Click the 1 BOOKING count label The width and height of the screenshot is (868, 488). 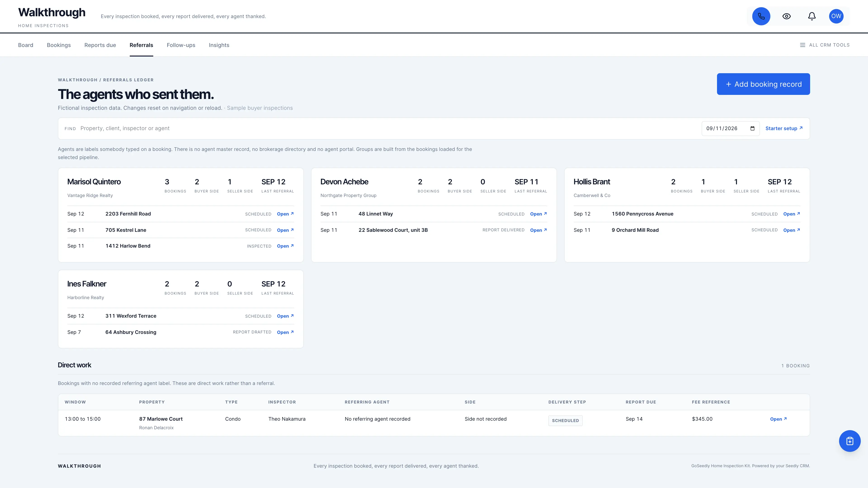pos(795,365)
